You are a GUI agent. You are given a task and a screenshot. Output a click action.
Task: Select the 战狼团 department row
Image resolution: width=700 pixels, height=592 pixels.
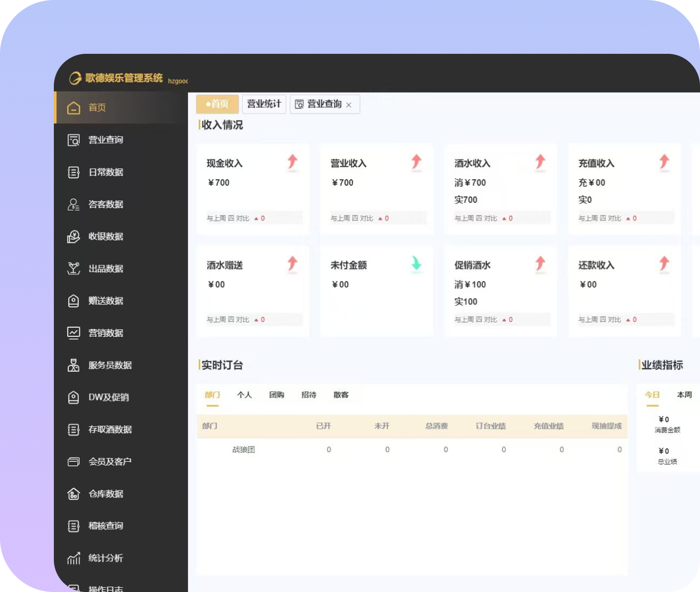(243, 450)
